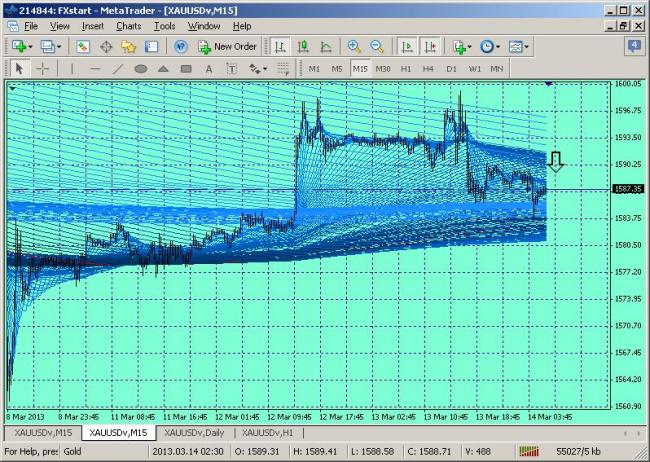Toggle chart auto scroll

[406, 46]
